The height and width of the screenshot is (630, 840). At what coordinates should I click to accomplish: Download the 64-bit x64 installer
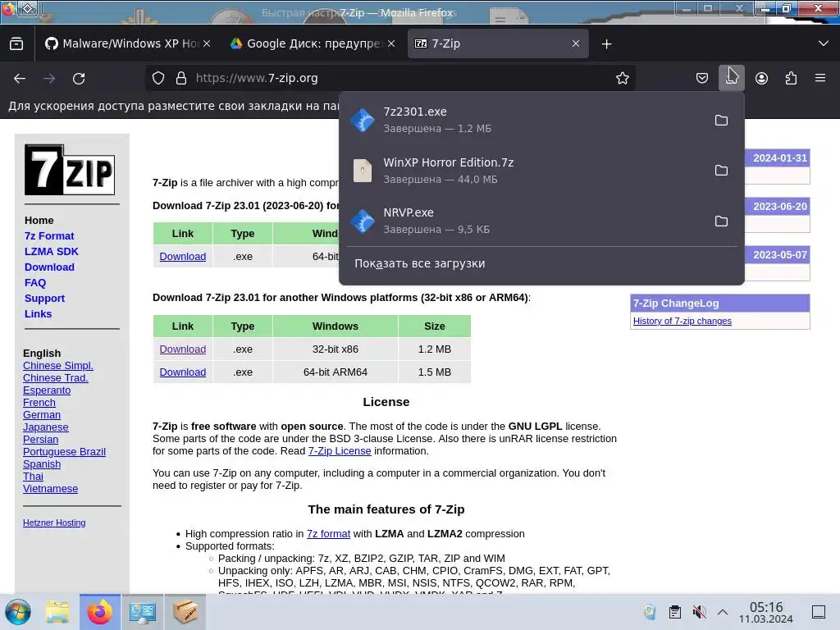(183, 257)
